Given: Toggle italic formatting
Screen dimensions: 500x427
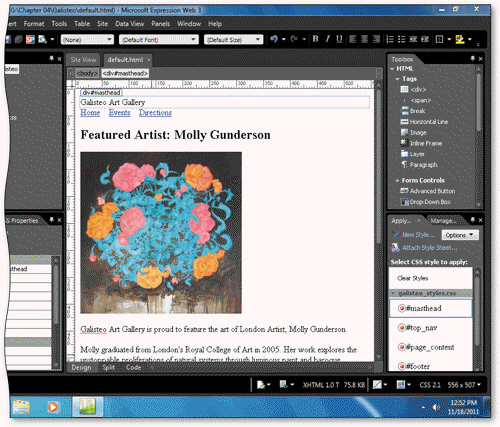Looking at the screenshot, I should point(327,39).
